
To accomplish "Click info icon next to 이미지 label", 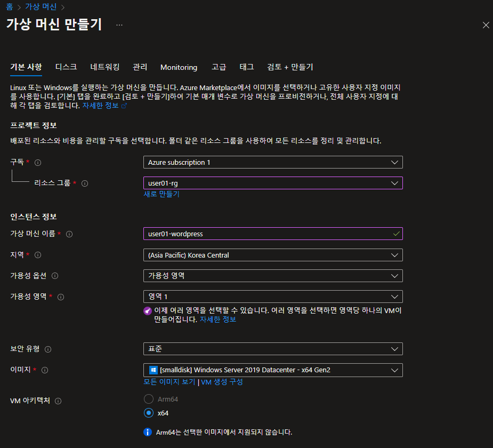I will pyautogui.click(x=45, y=370).
